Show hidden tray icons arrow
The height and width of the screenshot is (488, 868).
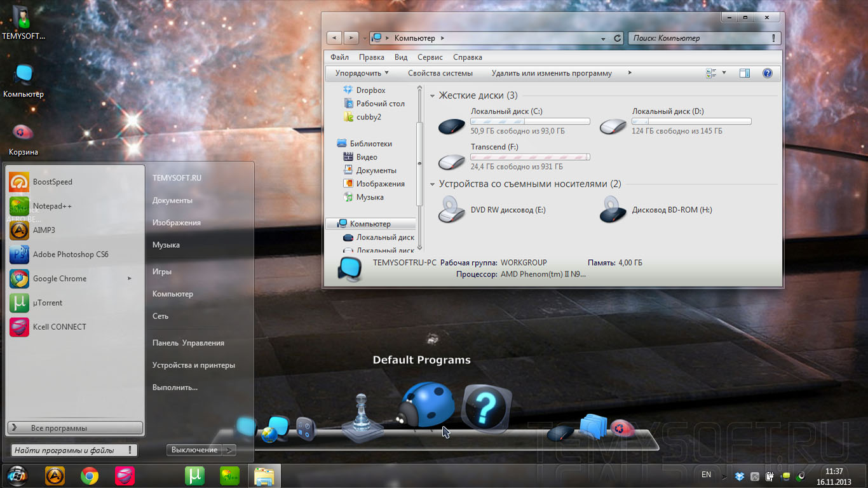tap(723, 476)
